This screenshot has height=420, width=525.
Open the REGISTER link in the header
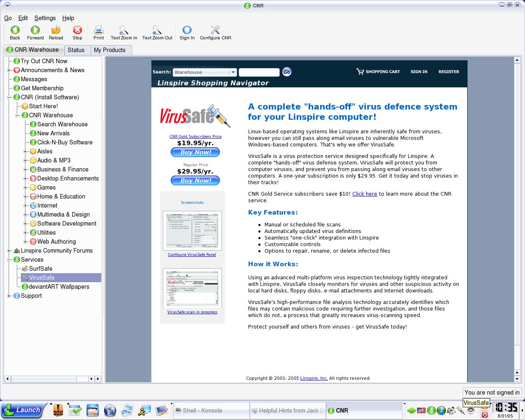[x=449, y=72]
